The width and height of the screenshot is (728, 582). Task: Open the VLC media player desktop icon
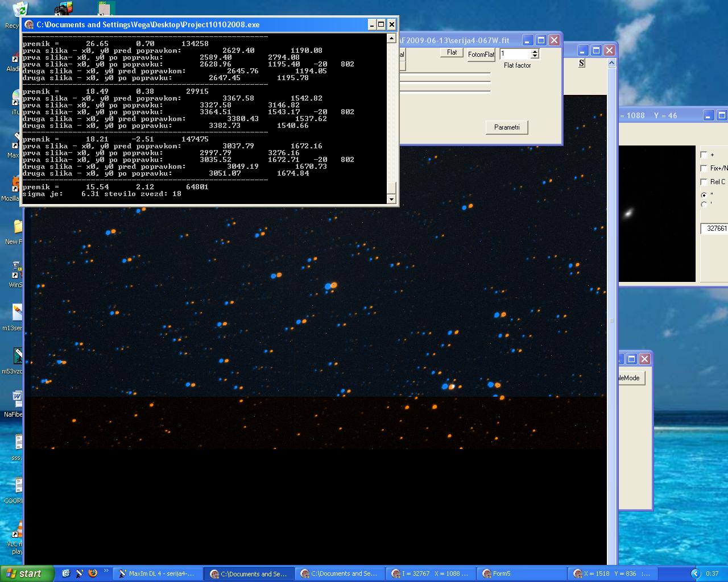(x=18, y=529)
